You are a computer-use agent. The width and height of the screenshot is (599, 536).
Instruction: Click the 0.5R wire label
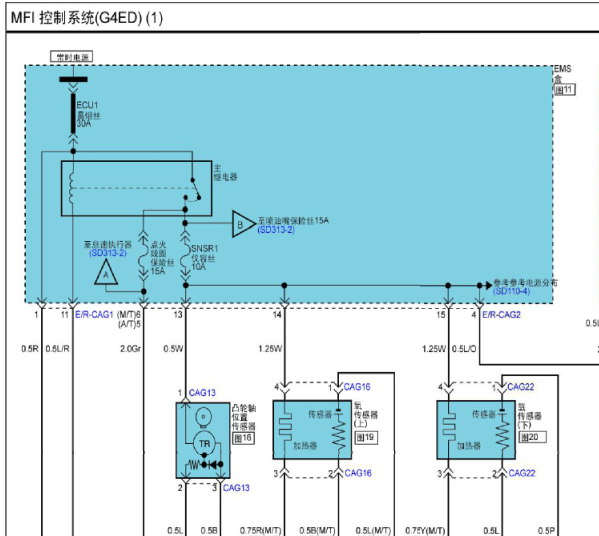point(30,349)
